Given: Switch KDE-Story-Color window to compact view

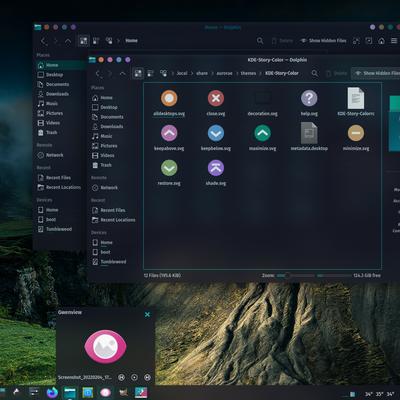Looking at the screenshot, I should coord(151,73).
